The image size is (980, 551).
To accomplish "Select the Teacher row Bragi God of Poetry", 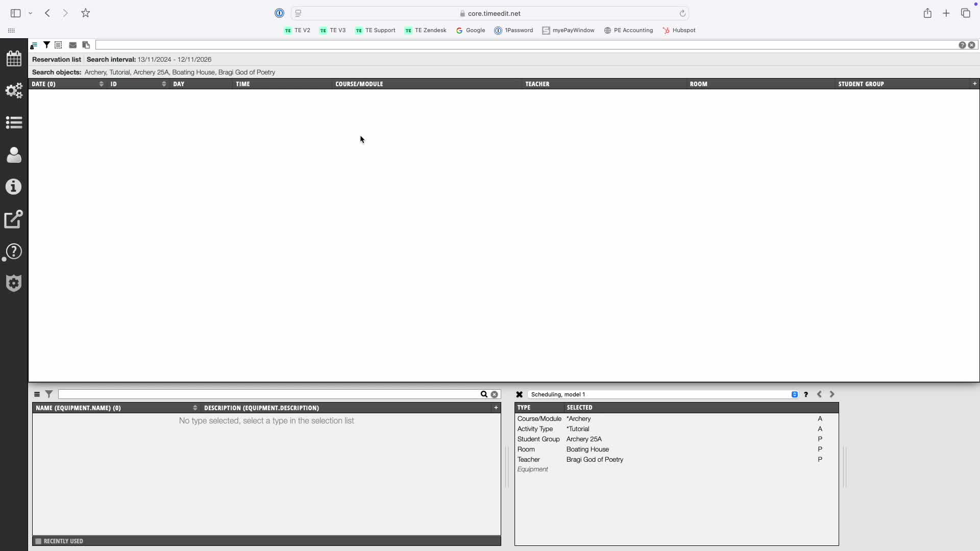I will tap(595, 459).
